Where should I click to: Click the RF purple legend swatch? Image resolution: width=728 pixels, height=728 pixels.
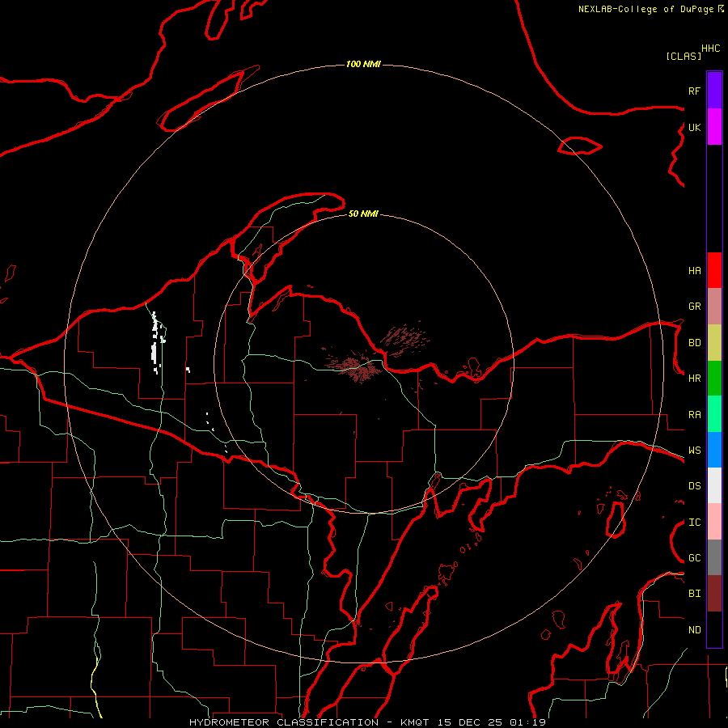(714, 91)
